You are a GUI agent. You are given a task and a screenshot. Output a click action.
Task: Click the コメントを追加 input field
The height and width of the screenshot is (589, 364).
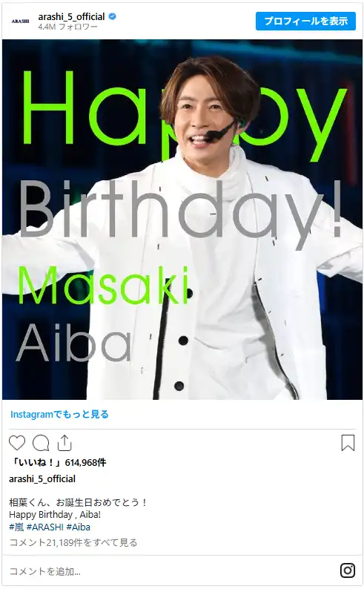pyautogui.click(x=173, y=571)
